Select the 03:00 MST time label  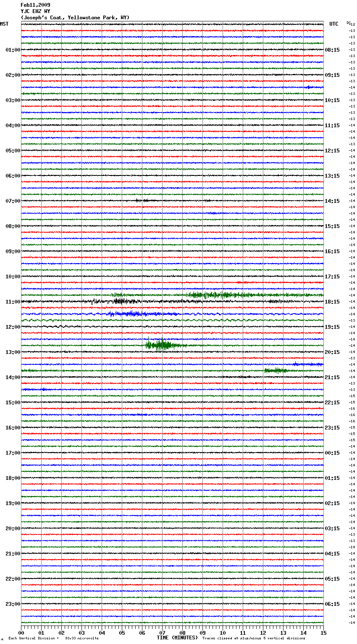coord(13,100)
